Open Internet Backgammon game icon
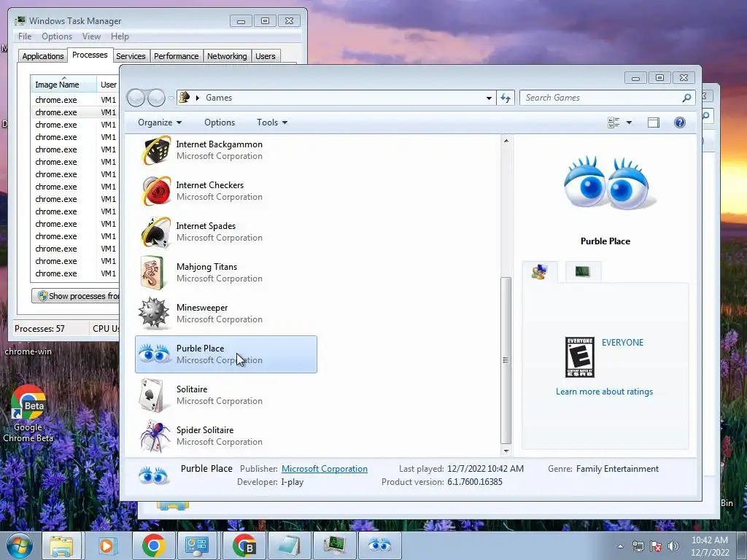747x560 pixels. click(155, 150)
